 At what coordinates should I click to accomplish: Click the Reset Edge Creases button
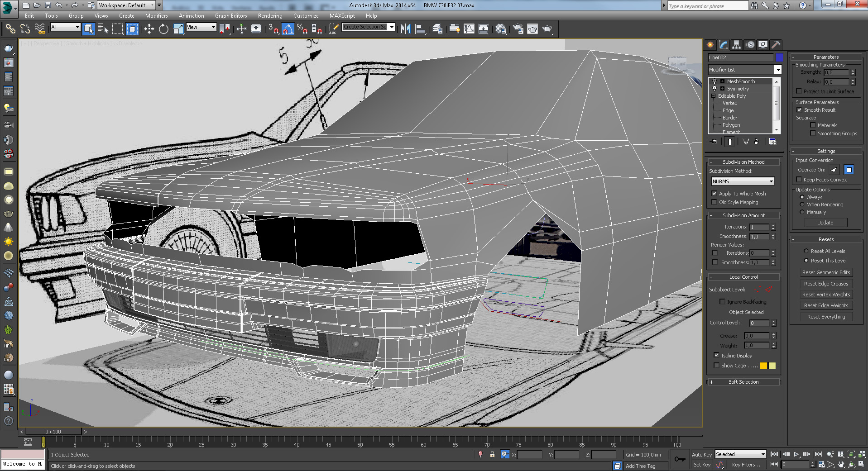[x=826, y=284]
